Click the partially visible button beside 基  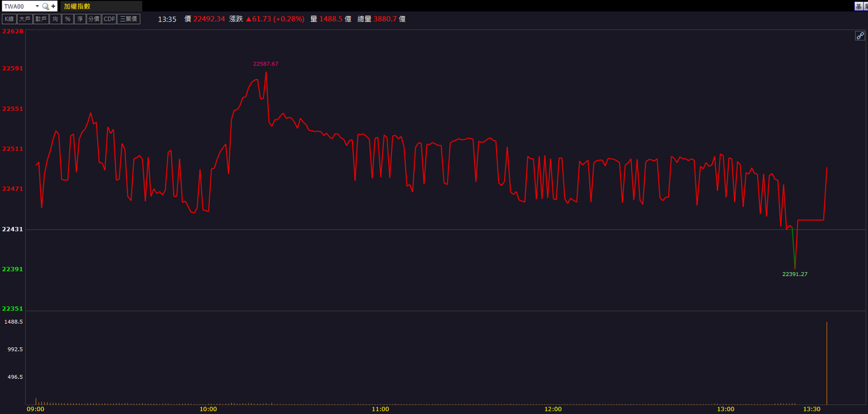tap(866, 6)
